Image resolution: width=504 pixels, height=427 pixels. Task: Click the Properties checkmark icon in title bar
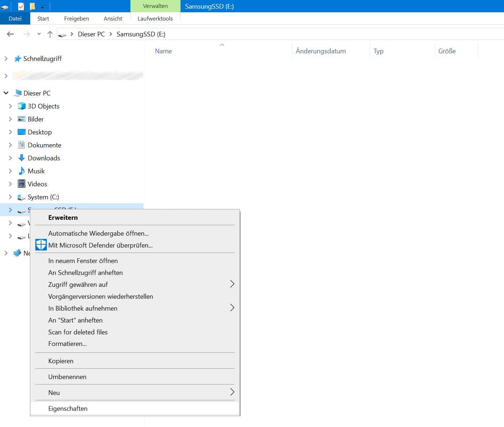point(21,6)
